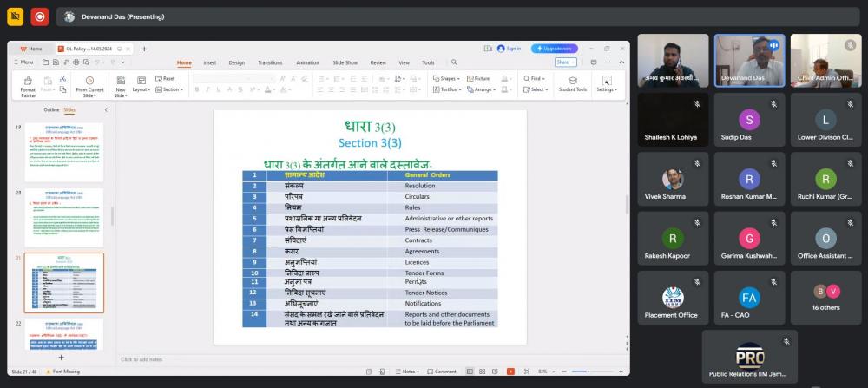Click the search icon beside Tools tab

(x=453, y=62)
